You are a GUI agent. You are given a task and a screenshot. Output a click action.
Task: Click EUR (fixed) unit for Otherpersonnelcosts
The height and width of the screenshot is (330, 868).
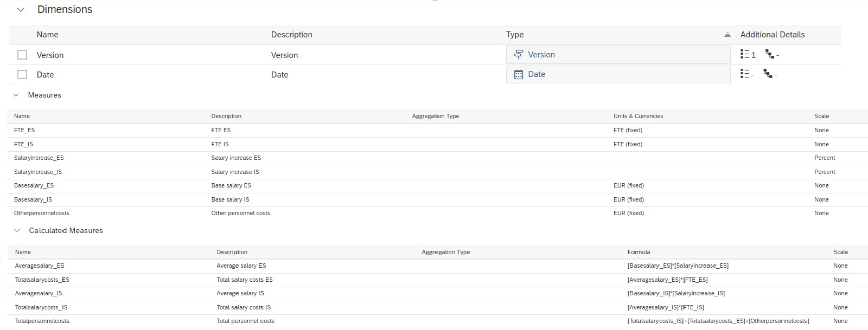tap(628, 213)
